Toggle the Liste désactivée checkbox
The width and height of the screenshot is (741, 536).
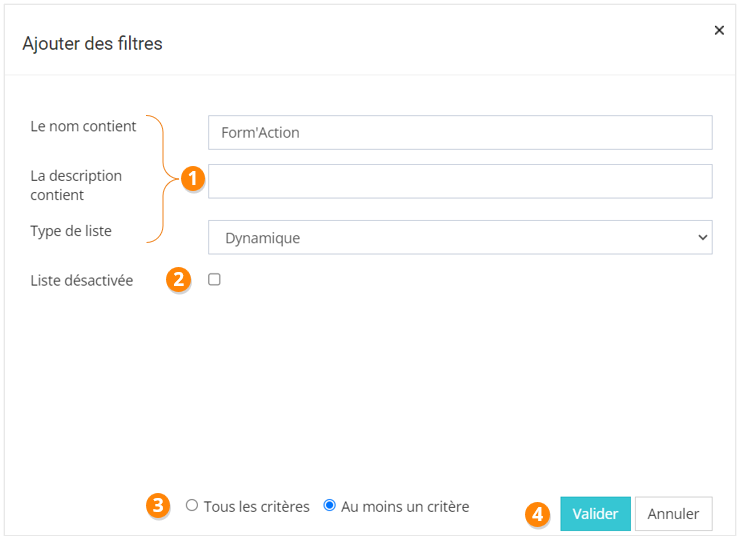(214, 280)
